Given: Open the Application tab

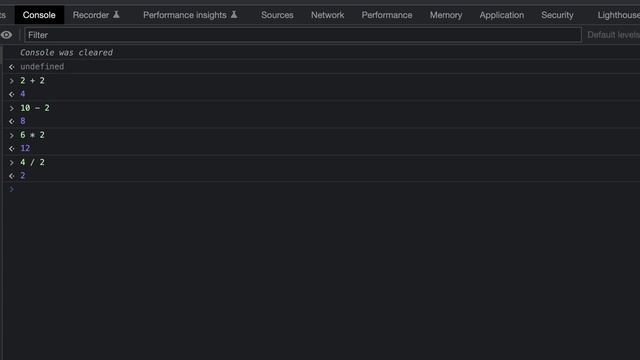Looking at the screenshot, I should click(x=502, y=15).
